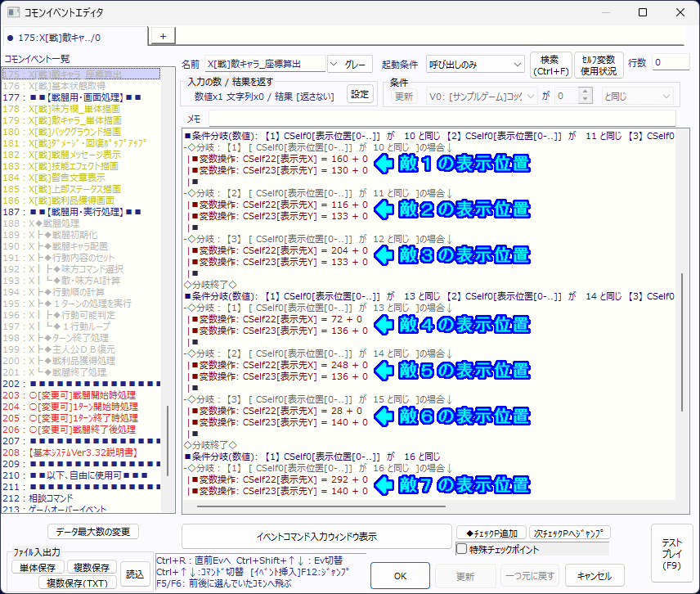Switch to the 175:X[戦]敵キャラ tab
The image size is (700, 594).
click(75, 37)
